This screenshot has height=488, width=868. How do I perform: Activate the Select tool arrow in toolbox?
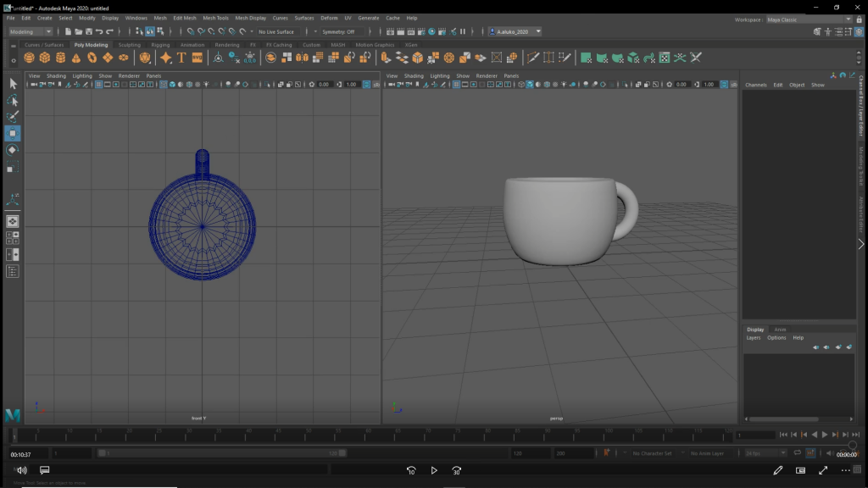coord(13,83)
